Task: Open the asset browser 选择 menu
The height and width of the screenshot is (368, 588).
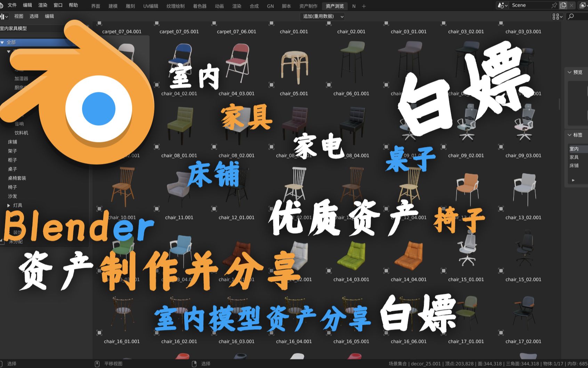Action: click(34, 16)
